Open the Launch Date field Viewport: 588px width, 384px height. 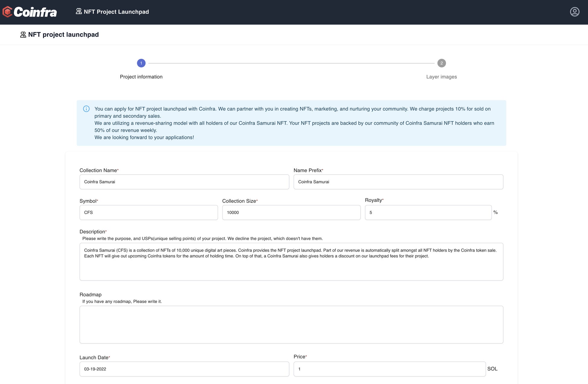click(184, 369)
